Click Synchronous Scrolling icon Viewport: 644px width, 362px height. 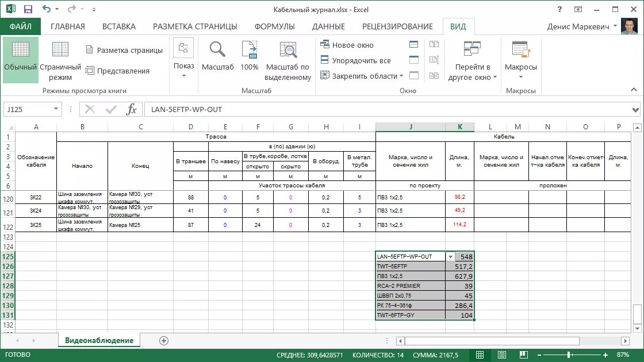pos(434,60)
